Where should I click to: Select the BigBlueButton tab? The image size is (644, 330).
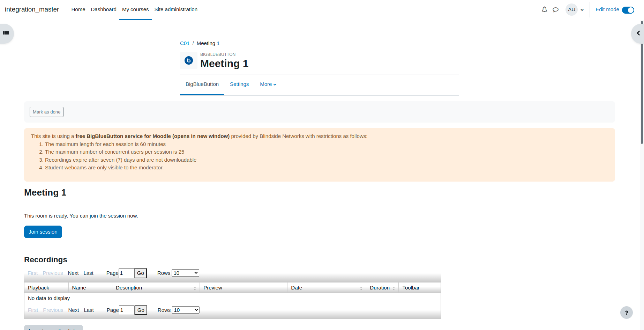(202, 84)
